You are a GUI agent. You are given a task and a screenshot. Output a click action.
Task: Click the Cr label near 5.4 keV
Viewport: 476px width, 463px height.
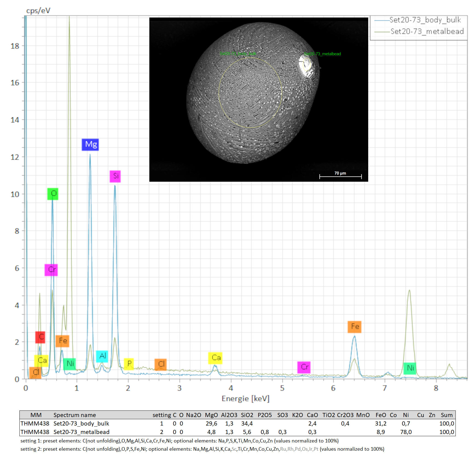click(304, 367)
